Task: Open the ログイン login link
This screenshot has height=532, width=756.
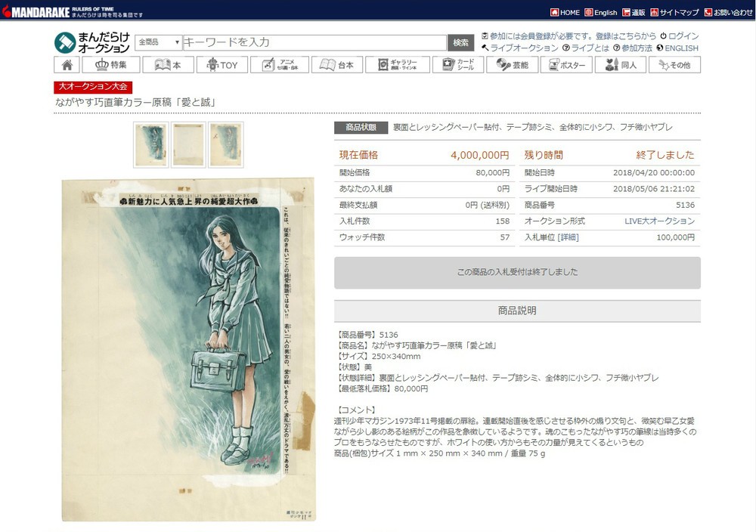Action: 683,36
